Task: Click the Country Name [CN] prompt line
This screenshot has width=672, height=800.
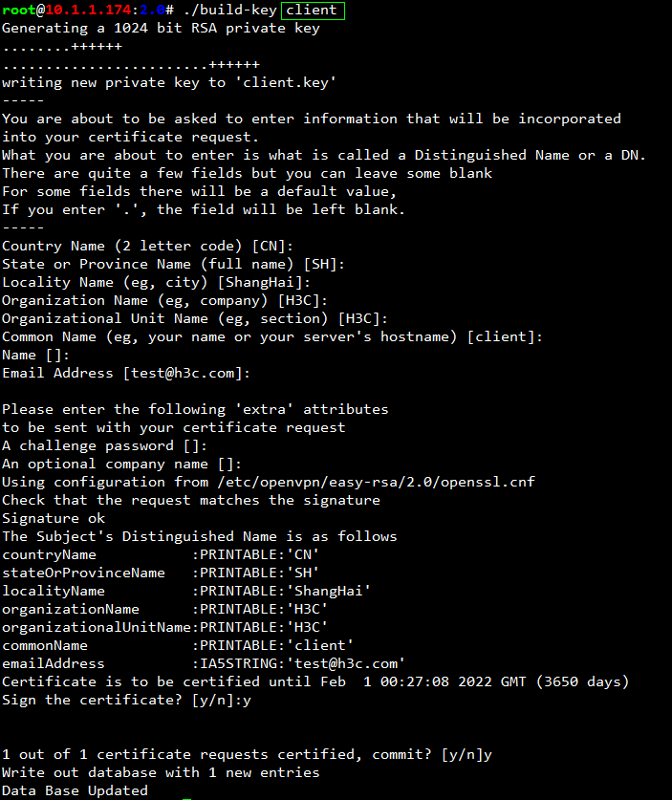Action: tap(147, 246)
